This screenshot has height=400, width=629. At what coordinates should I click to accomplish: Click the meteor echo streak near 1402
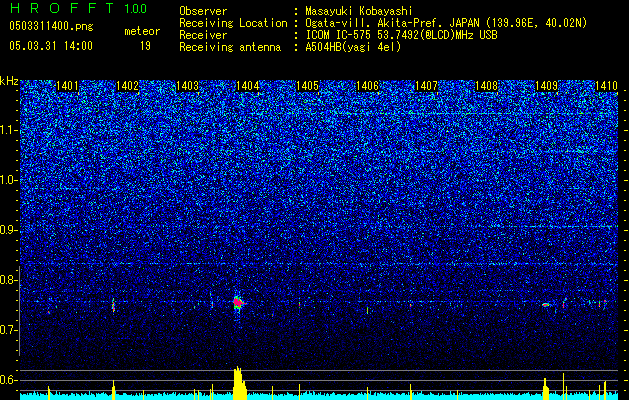113,305
